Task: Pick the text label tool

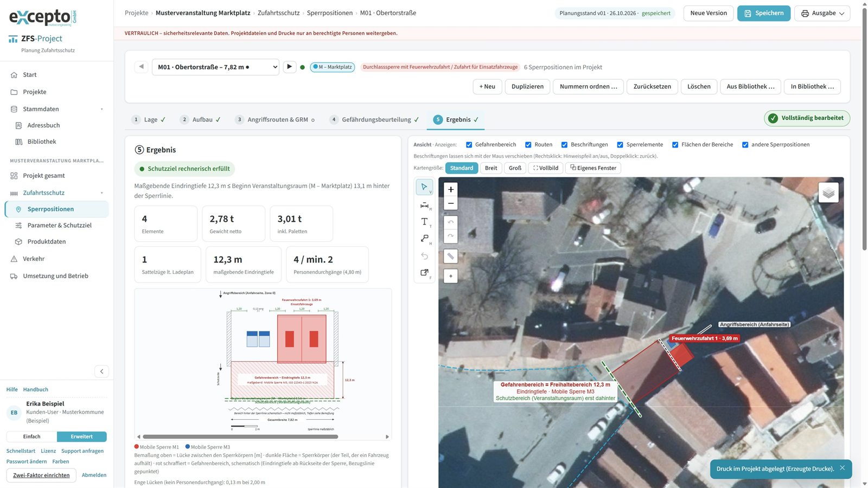Action: pos(424,222)
